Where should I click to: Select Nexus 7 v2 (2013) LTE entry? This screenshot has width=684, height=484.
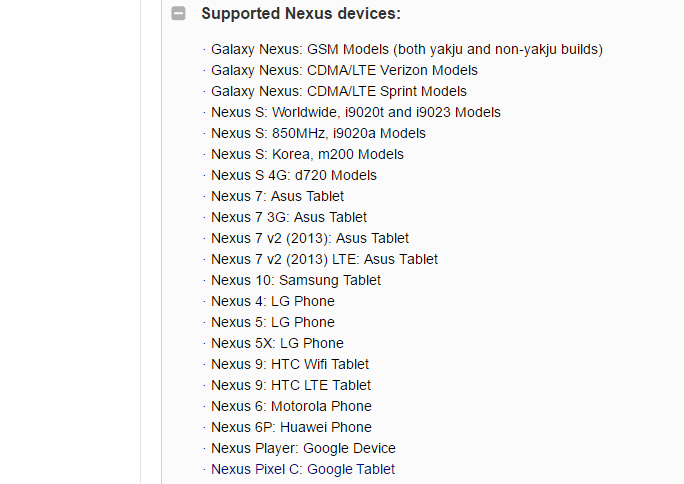click(324, 259)
